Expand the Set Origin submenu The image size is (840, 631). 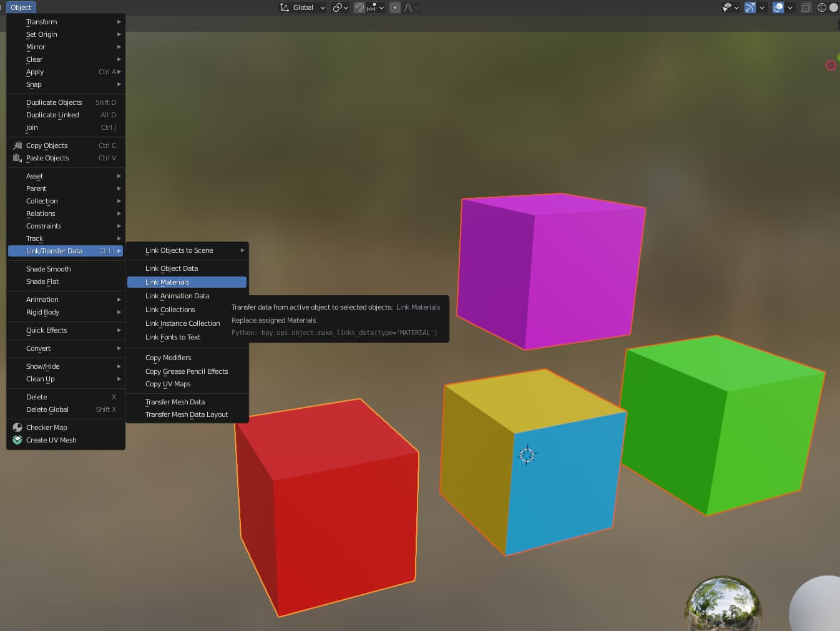click(66, 34)
